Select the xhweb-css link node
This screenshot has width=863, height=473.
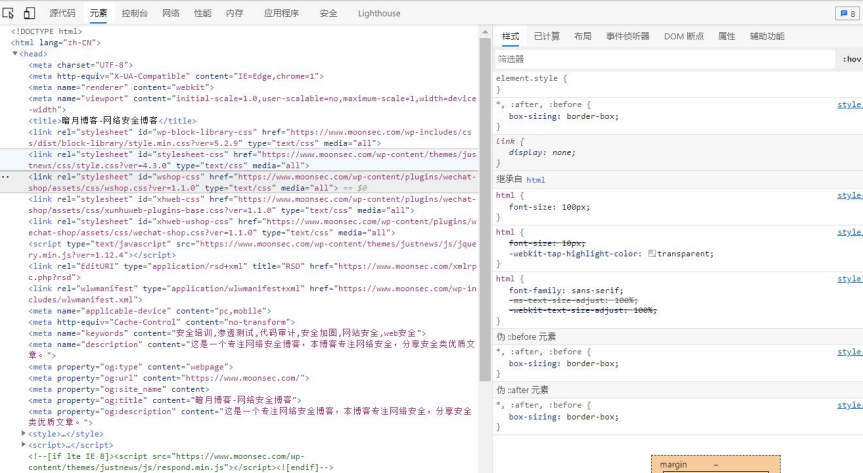pyautogui.click(x=252, y=205)
